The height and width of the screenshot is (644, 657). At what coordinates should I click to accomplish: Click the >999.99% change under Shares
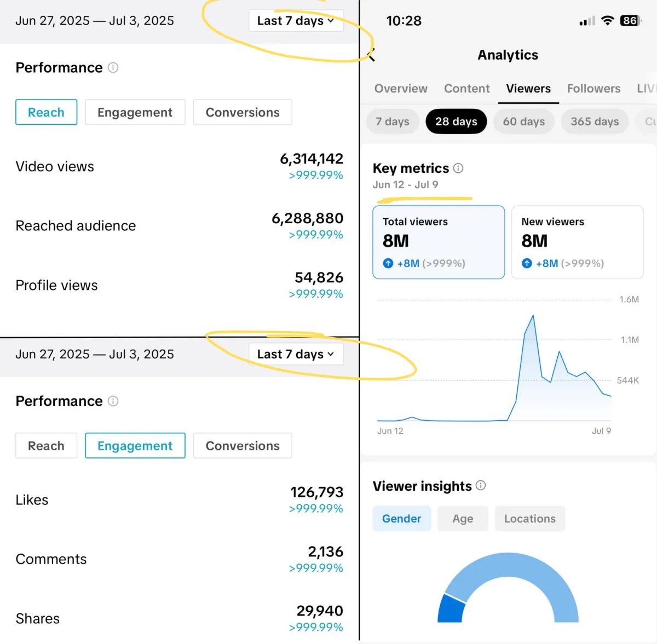[x=316, y=627]
